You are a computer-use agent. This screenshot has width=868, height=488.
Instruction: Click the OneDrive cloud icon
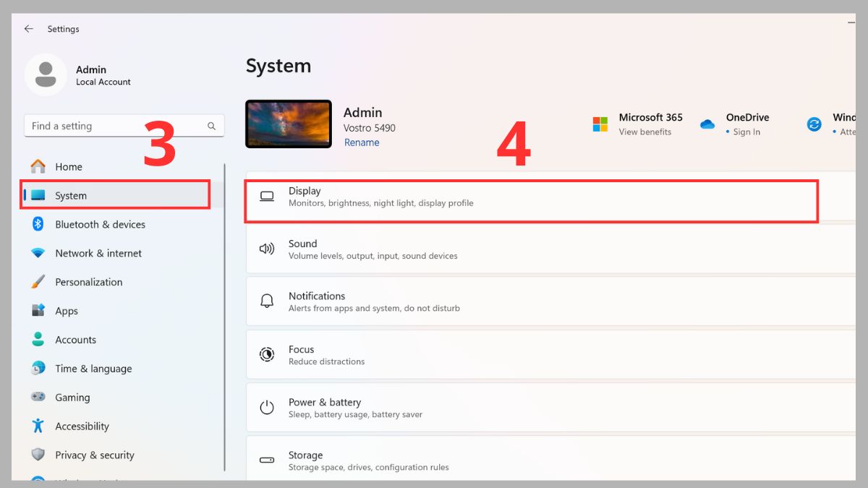click(707, 124)
